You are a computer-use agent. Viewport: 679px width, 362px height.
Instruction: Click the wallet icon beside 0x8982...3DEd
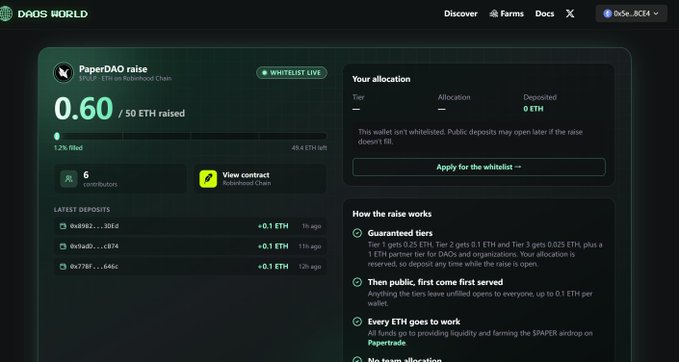[x=63, y=226]
